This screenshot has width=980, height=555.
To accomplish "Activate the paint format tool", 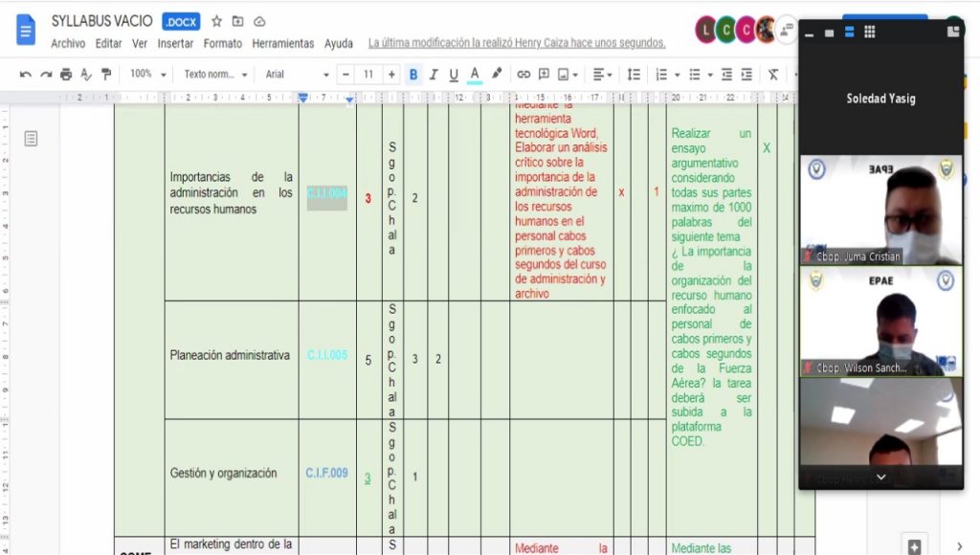I will click(x=106, y=75).
